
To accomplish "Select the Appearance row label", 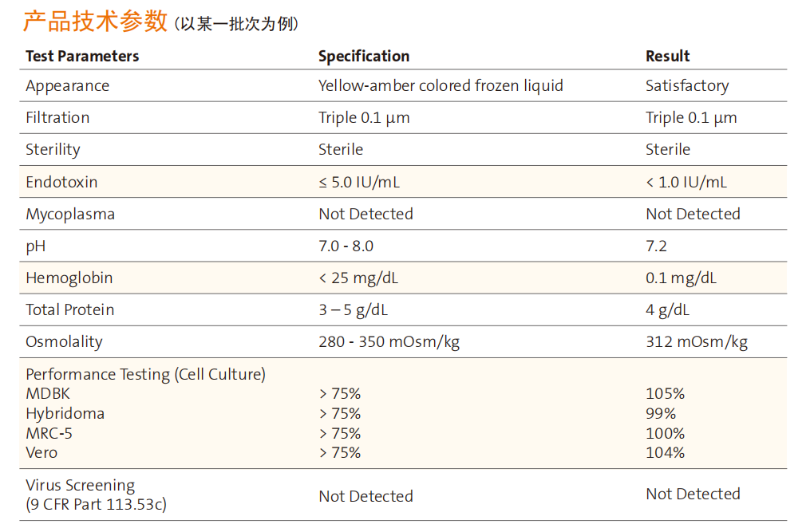I will [x=68, y=85].
